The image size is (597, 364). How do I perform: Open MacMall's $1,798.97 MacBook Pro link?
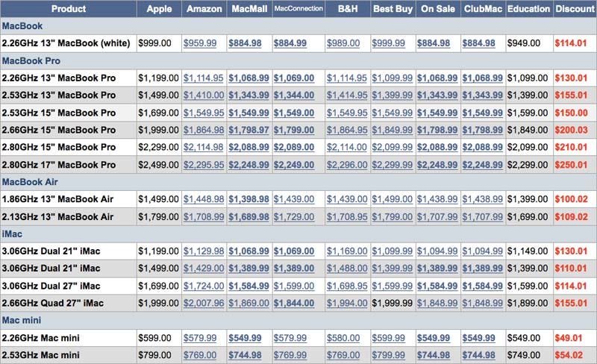coord(249,131)
